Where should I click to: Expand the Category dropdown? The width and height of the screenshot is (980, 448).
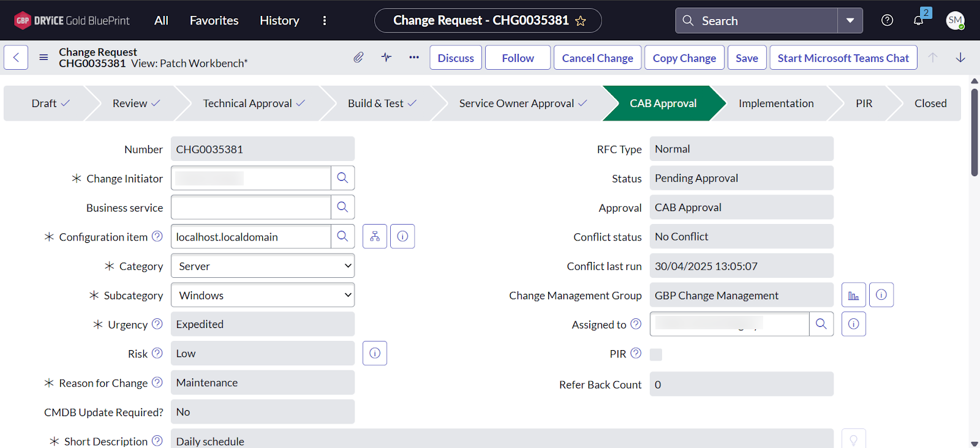point(263,266)
